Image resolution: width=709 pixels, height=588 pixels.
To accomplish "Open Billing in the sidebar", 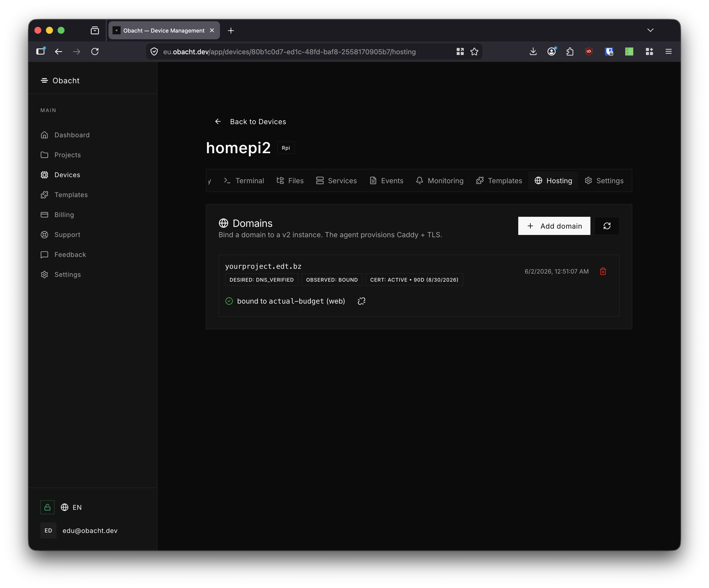I will click(57, 215).
